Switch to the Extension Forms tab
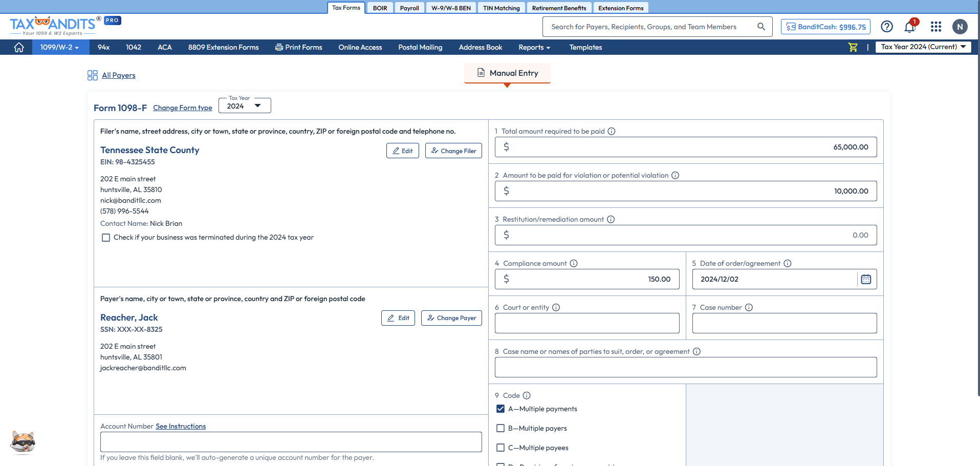The height and width of the screenshot is (466, 980). (621, 8)
